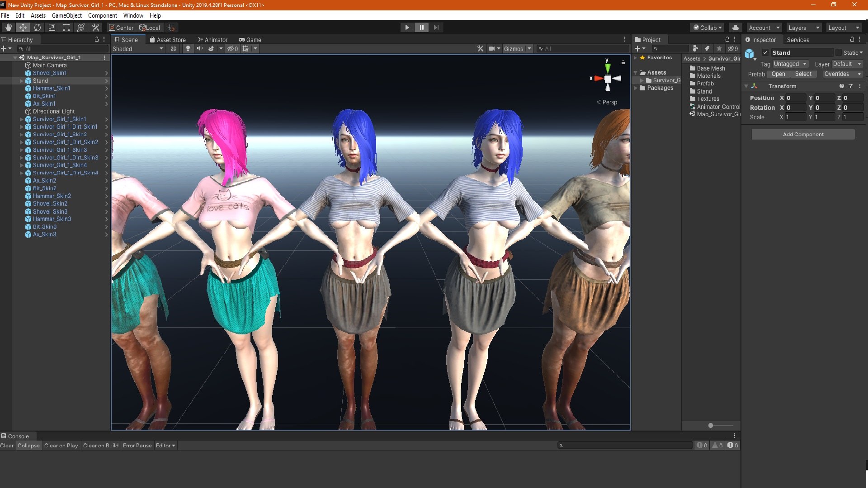The height and width of the screenshot is (488, 868).
Task: Open the Layout dropdown
Action: click(844, 28)
